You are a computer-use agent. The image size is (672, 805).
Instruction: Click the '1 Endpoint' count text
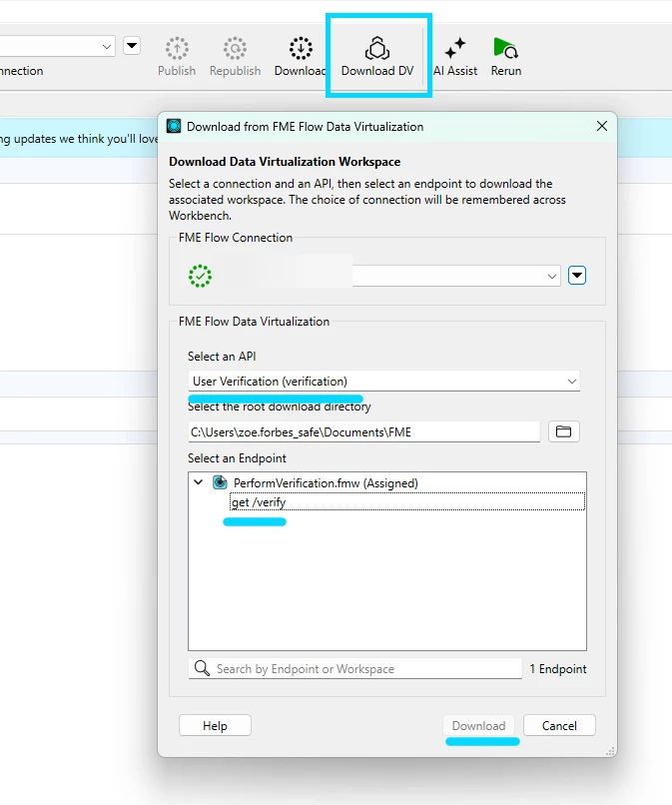pos(558,669)
